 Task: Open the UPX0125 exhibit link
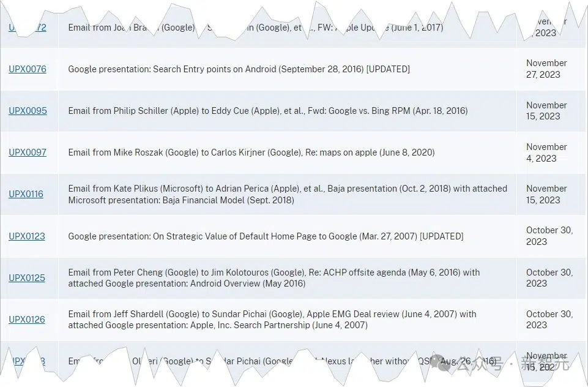point(27,278)
